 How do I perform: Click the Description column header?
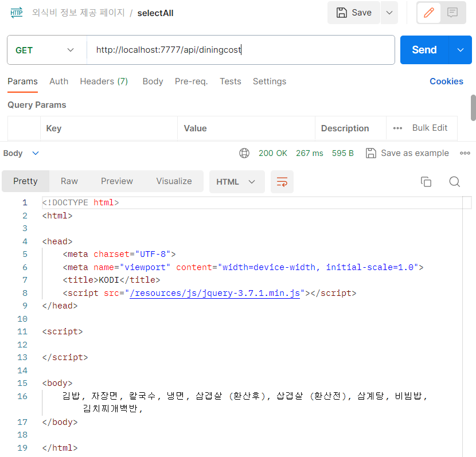tap(345, 128)
